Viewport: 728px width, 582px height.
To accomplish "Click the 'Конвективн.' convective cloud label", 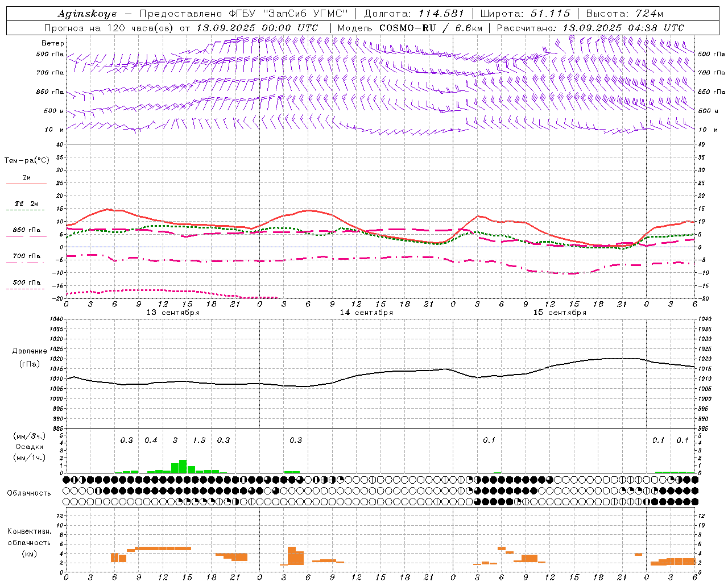I will tap(29, 531).
